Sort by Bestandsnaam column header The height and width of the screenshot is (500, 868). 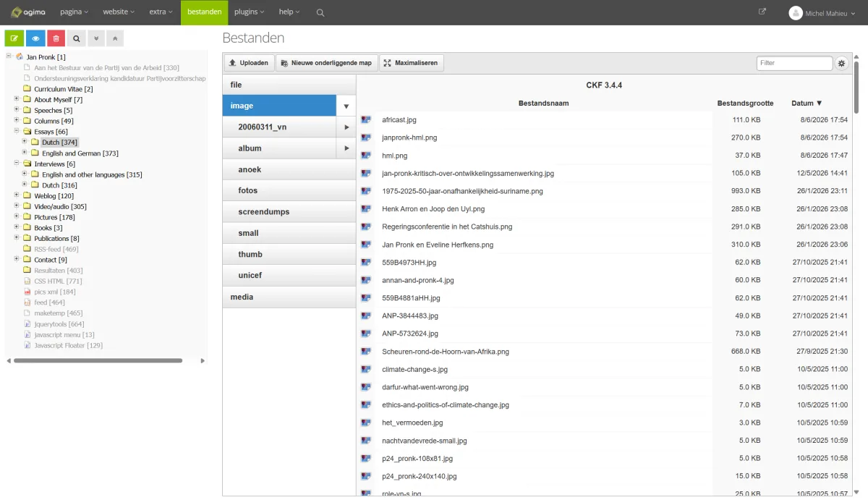(543, 103)
